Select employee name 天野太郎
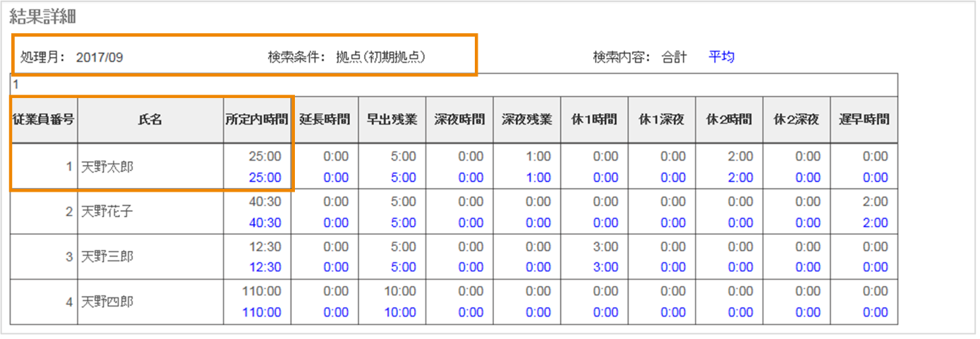The image size is (980, 339). (107, 167)
